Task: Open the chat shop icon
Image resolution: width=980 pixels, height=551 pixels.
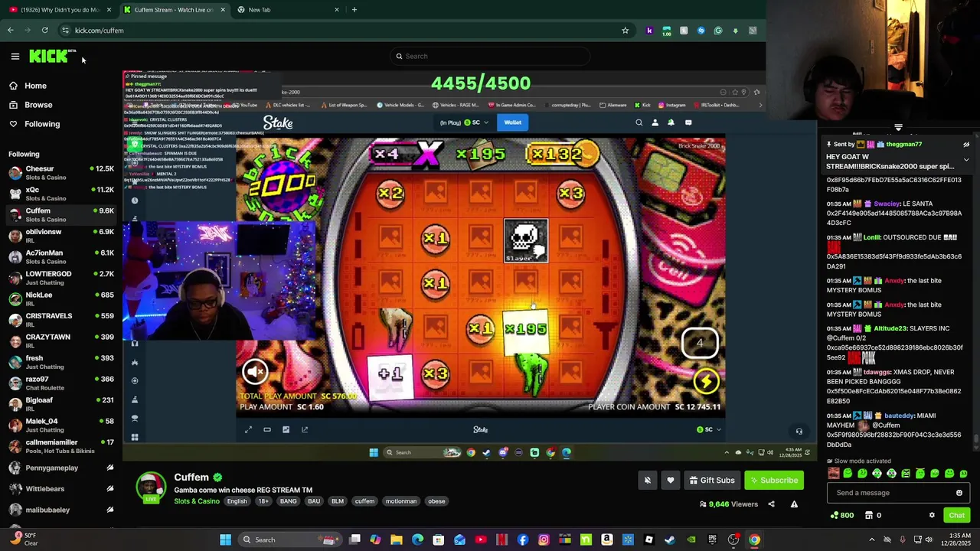Action: (869, 515)
